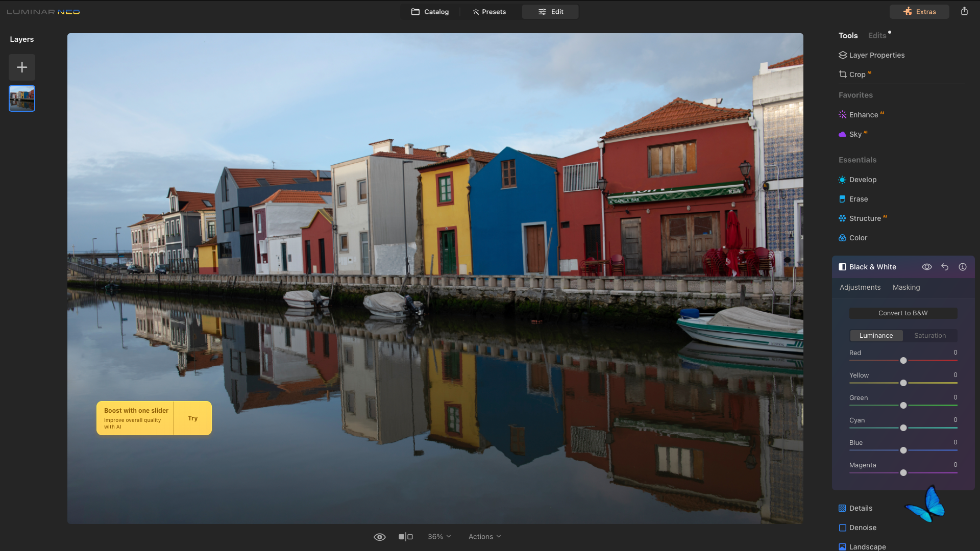Viewport: 980px width, 551px height.
Task: Open the Enhance AI tool
Action: click(861, 115)
